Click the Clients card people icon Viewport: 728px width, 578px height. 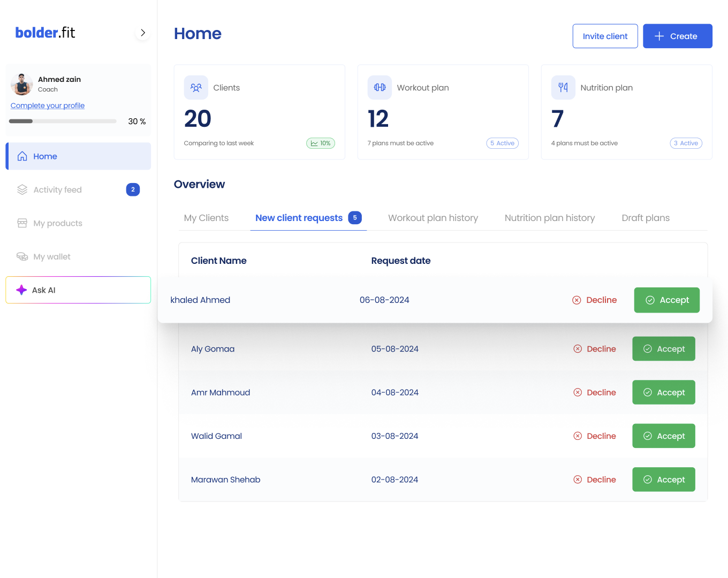point(196,88)
